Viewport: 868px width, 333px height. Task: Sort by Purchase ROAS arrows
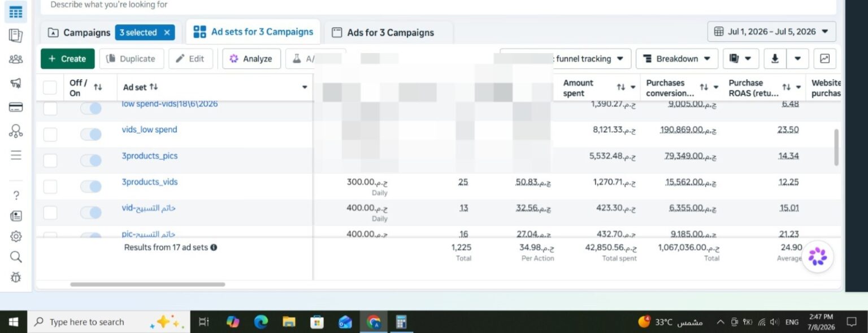click(x=786, y=88)
